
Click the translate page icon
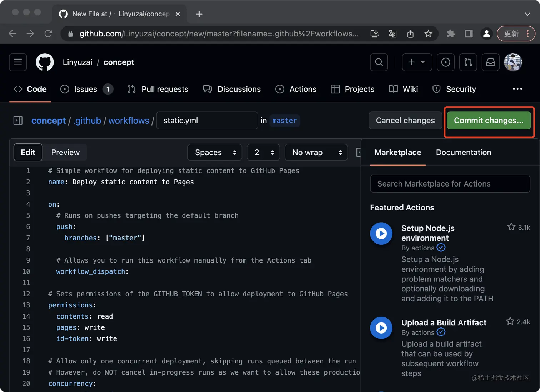coord(392,34)
